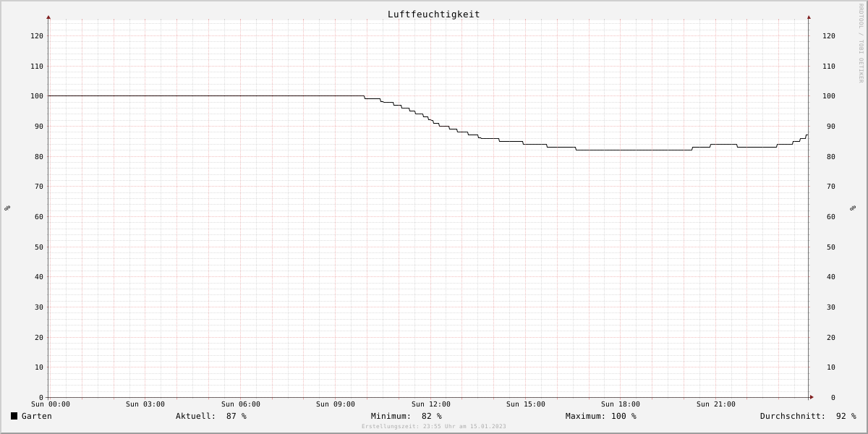
Task: Click the Sun 06:00 time axis label
Action: coord(241,404)
